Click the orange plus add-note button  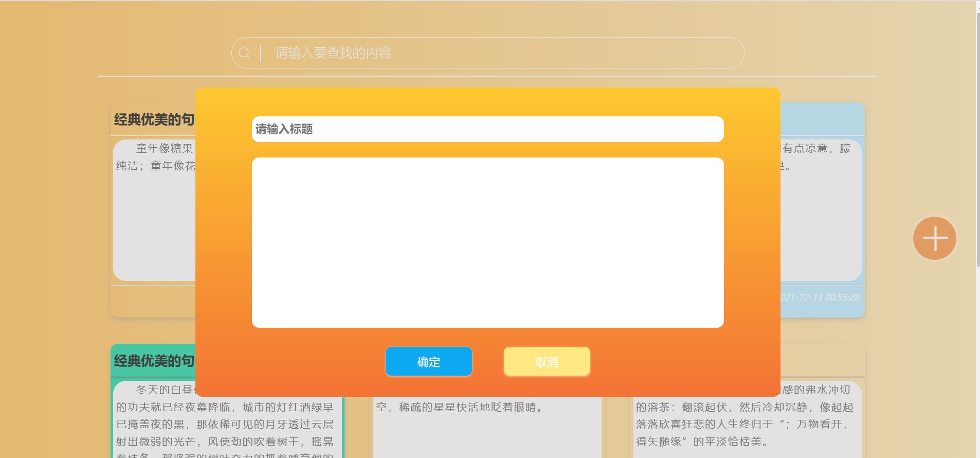(x=934, y=238)
